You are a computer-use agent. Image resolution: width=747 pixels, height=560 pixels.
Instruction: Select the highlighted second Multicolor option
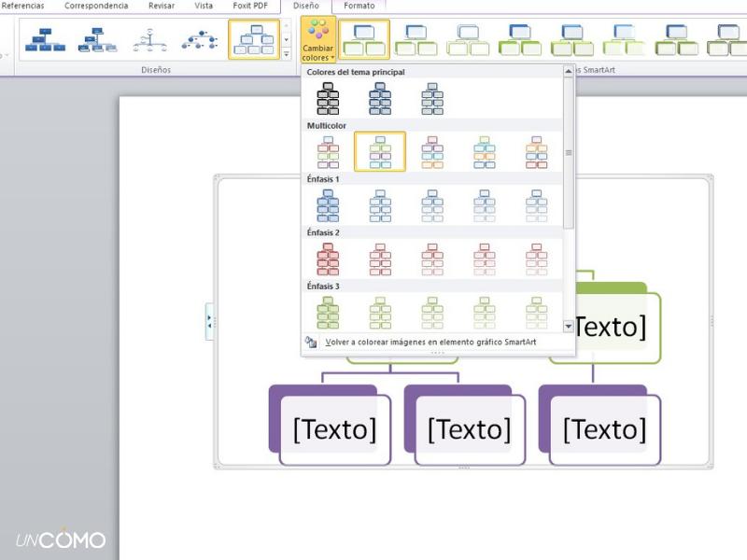pos(380,151)
